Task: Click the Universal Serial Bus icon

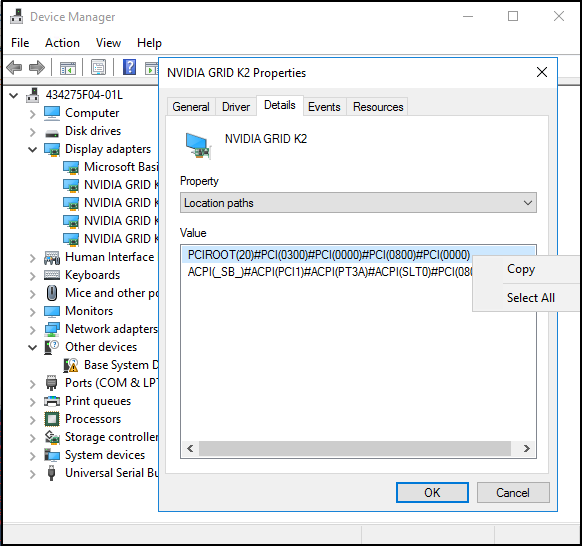Action: pos(52,473)
